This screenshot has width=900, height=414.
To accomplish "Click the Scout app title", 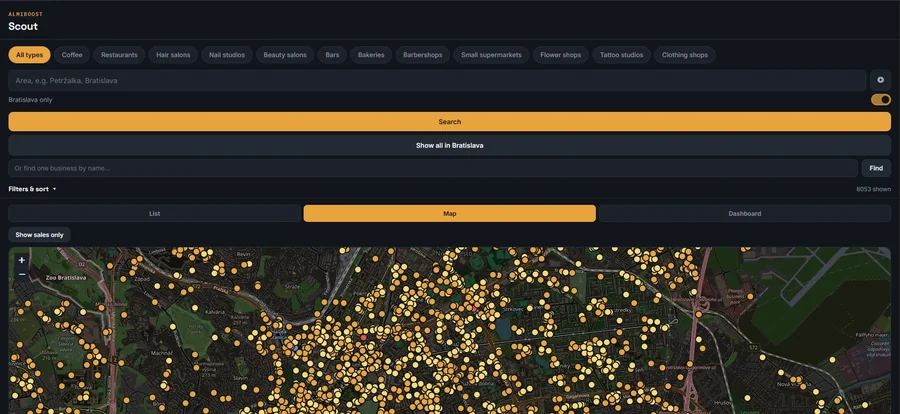I will tap(23, 26).
